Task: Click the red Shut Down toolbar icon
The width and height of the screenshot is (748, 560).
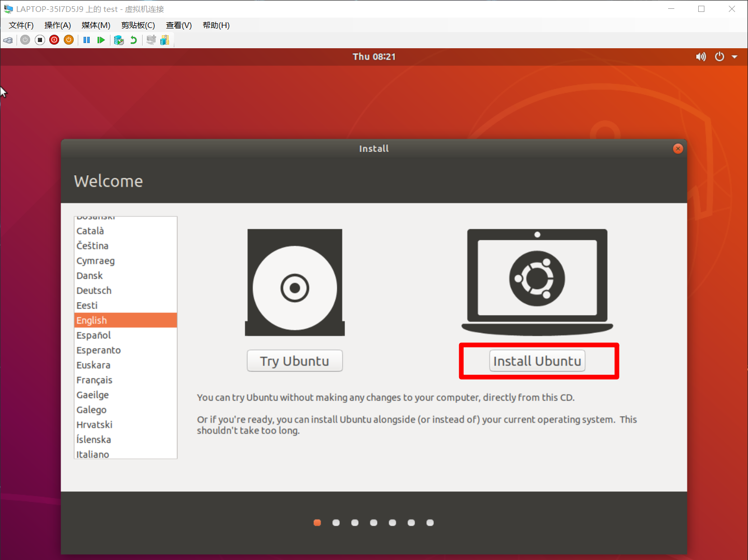Action: 54,40
